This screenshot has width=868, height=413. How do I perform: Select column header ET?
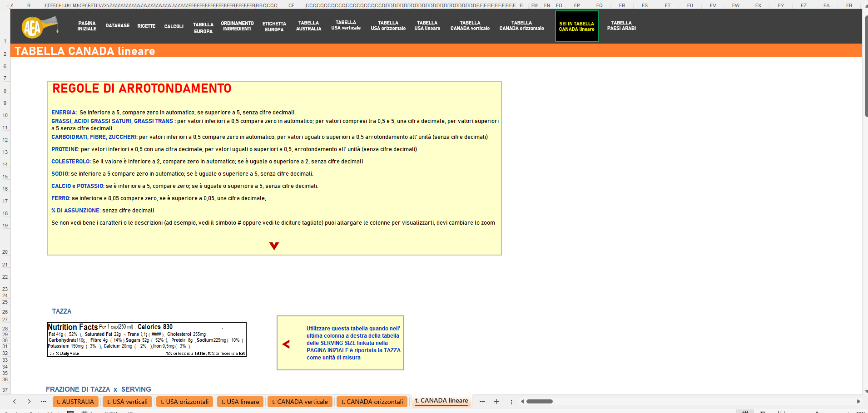click(x=668, y=5)
